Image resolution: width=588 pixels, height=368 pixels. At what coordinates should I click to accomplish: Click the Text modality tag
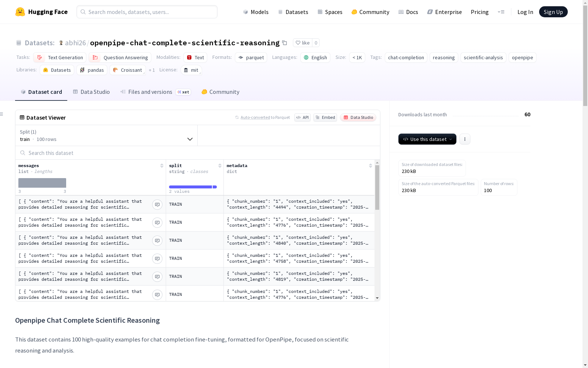[x=196, y=57]
